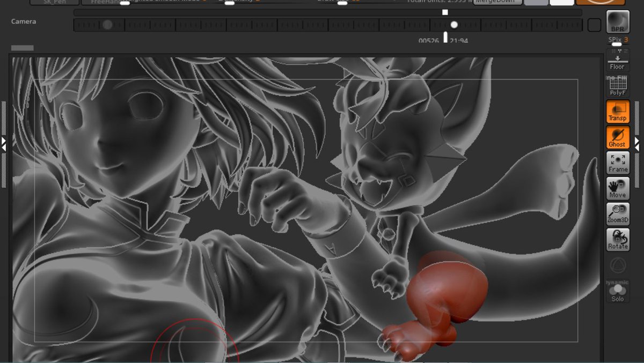Screen dimensions: 644x363
Task: Click the white color swatch at top
Action: pos(562,2)
